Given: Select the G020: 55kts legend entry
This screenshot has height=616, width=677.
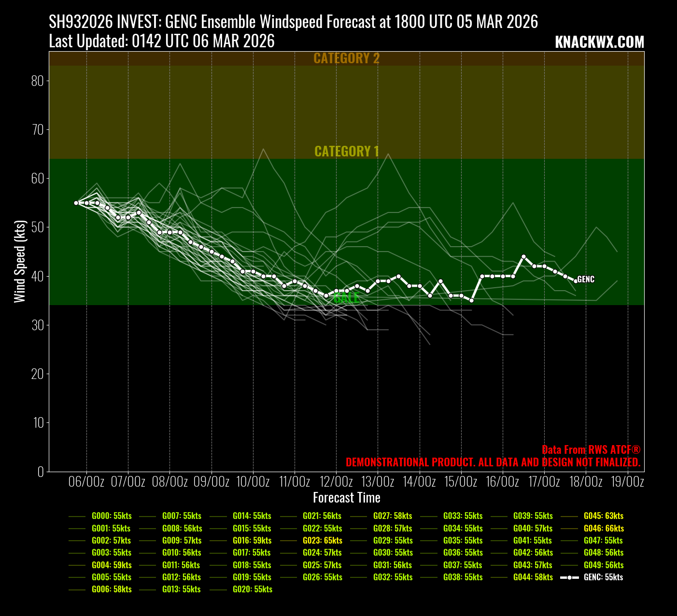Looking at the screenshot, I should coord(253,589).
